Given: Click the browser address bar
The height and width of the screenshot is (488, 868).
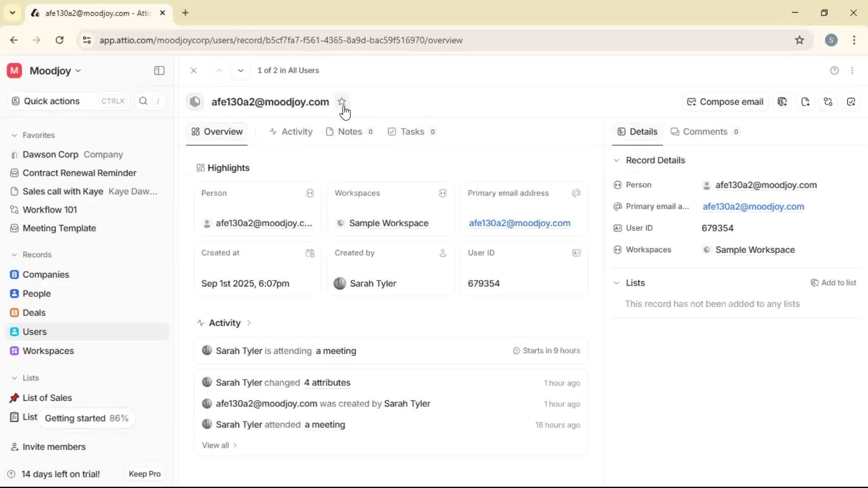Looking at the screenshot, I should coord(280,40).
